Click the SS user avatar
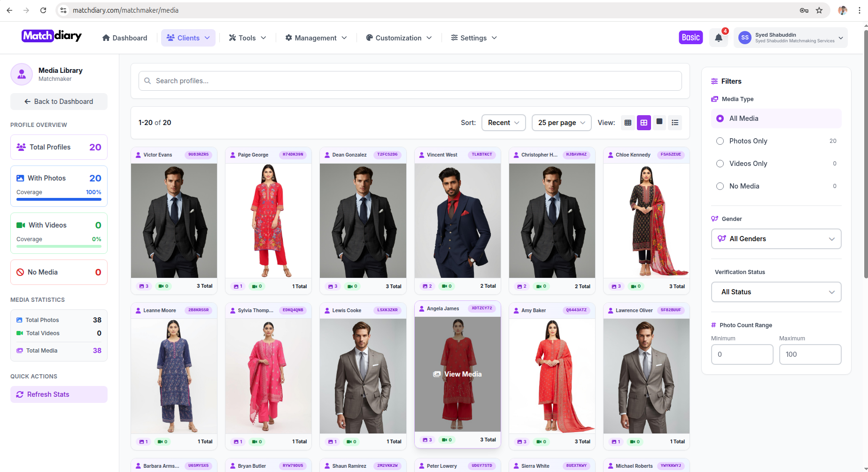The height and width of the screenshot is (472, 868). click(744, 38)
